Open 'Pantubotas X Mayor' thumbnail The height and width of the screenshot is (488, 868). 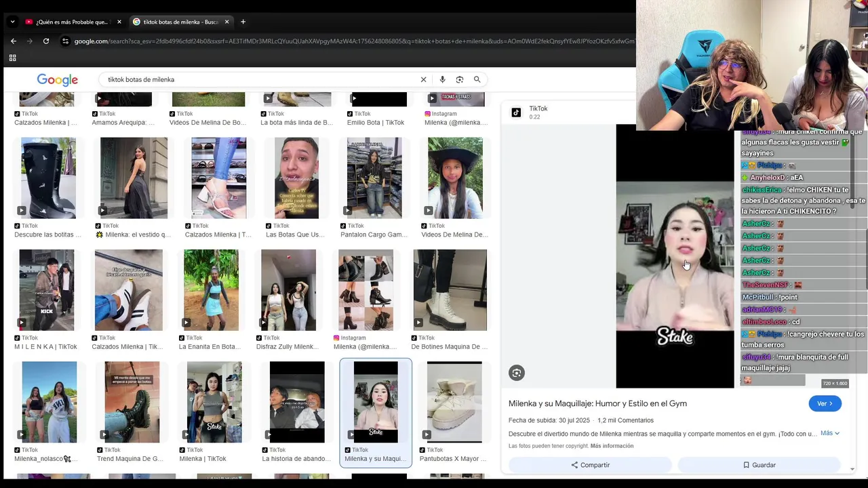pos(454,402)
